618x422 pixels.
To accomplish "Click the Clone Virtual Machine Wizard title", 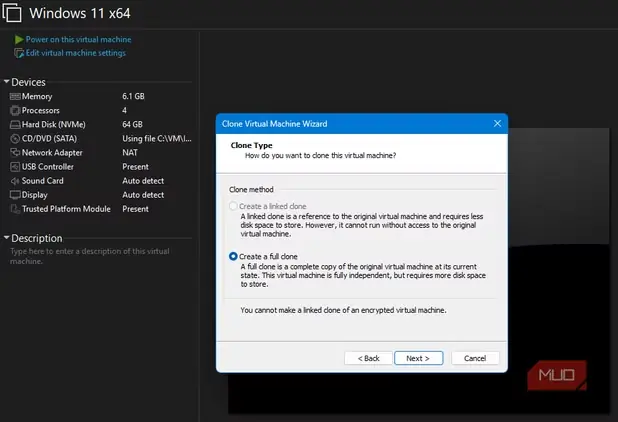I will (x=275, y=124).
